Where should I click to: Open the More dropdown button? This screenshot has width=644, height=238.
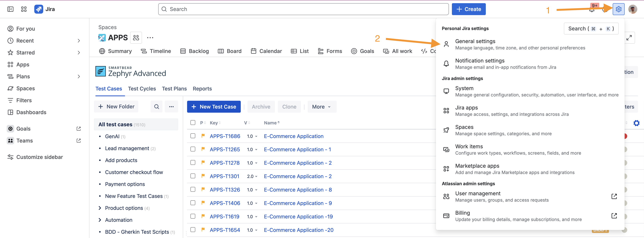click(321, 107)
